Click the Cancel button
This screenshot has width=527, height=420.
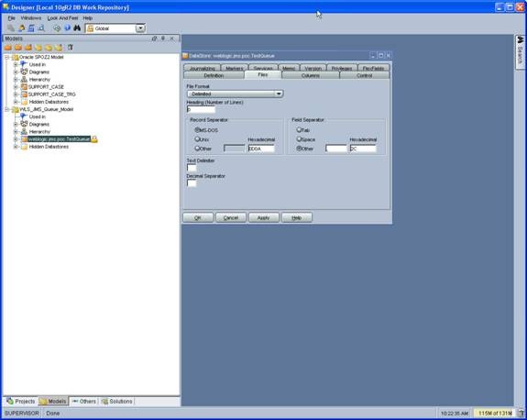click(231, 217)
